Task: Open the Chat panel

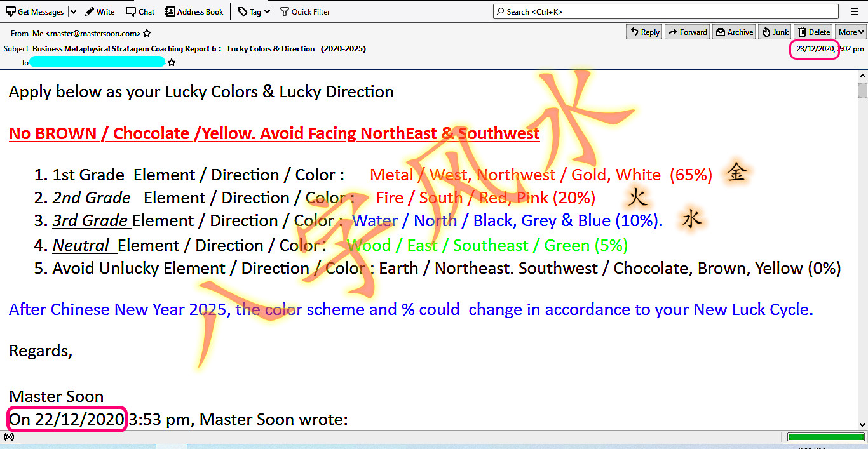Action: tap(140, 11)
